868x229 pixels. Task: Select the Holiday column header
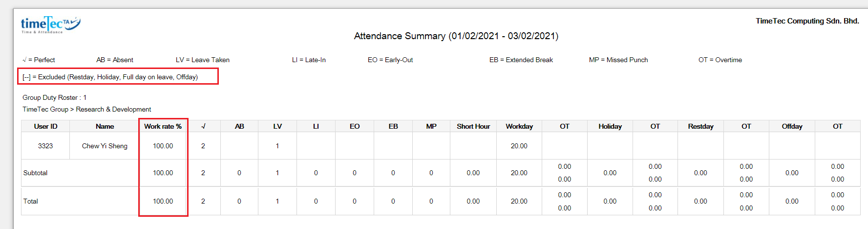(x=610, y=126)
